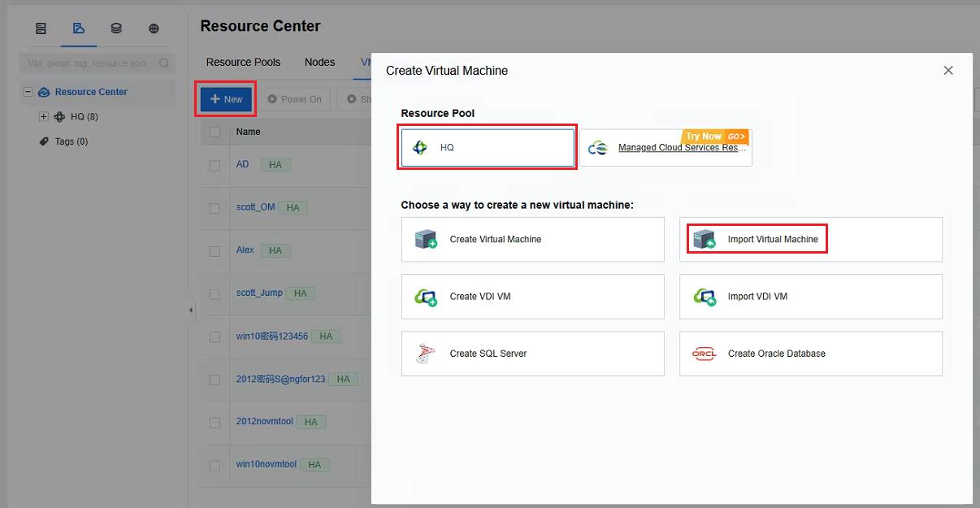Viewport: 980px width, 508px height.
Task: Open the AD virtual machine link
Action: [242, 164]
